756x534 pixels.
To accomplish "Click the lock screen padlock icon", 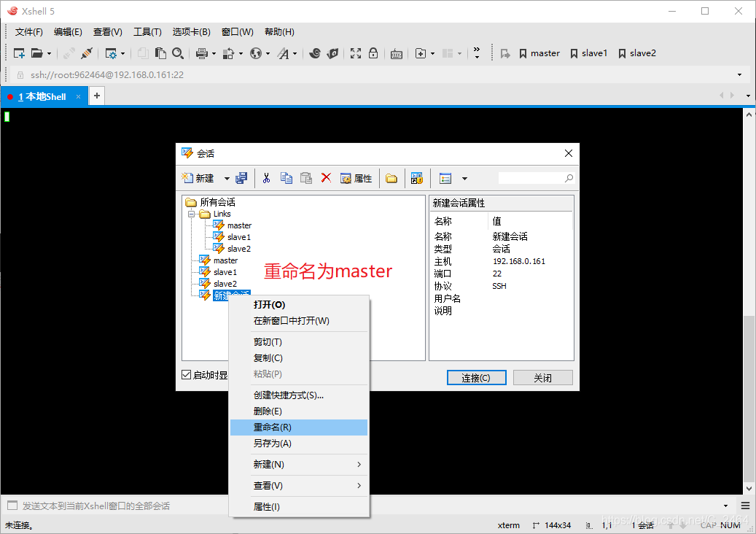I will (x=373, y=53).
